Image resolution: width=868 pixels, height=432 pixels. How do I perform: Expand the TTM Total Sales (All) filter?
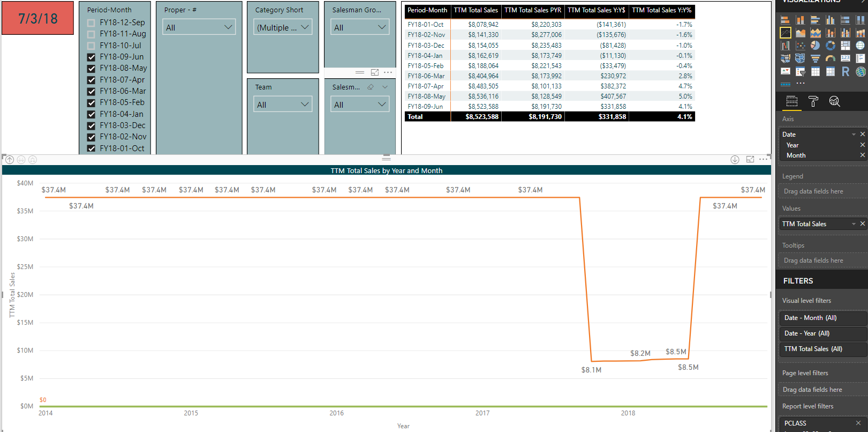coord(822,349)
